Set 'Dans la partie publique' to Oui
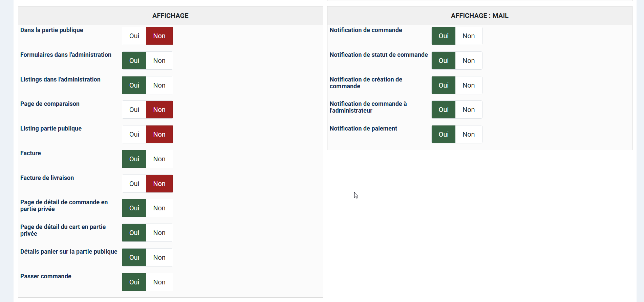The width and height of the screenshot is (644, 302). (134, 36)
